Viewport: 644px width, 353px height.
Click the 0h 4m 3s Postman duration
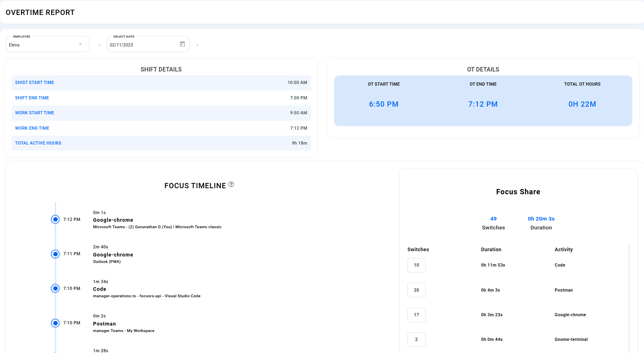point(490,290)
